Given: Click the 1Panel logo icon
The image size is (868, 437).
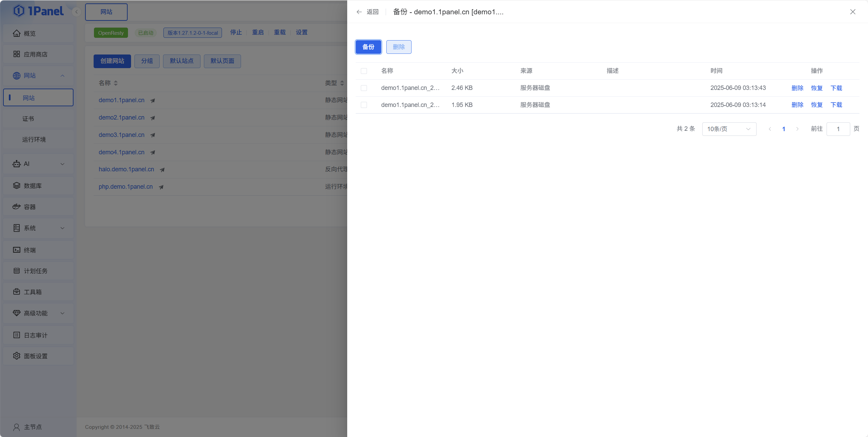Looking at the screenshot, I should (19, 11).
